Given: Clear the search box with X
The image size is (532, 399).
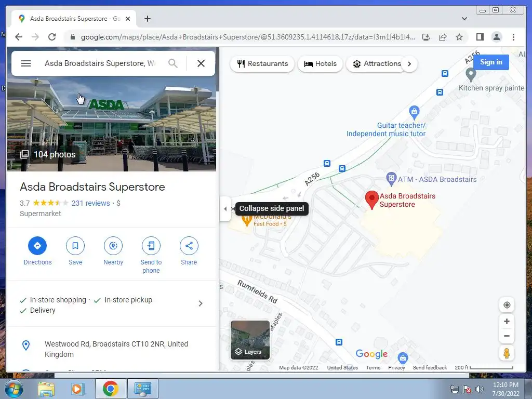Looking at the screenshot, I should click(x=201, y=63).
